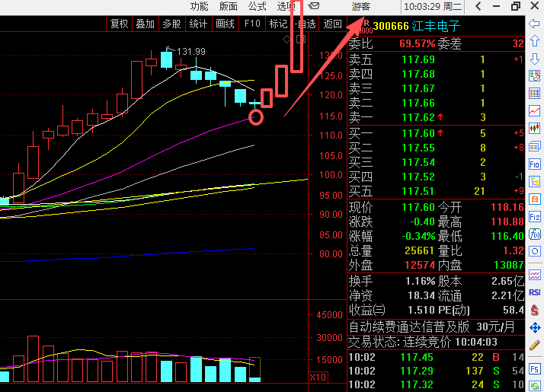The width and height of the screenshot is (544, 392).
Task: Open the self-selected stock list icon with checkmark
Action: pyautogui.click(x=534, y=75)
